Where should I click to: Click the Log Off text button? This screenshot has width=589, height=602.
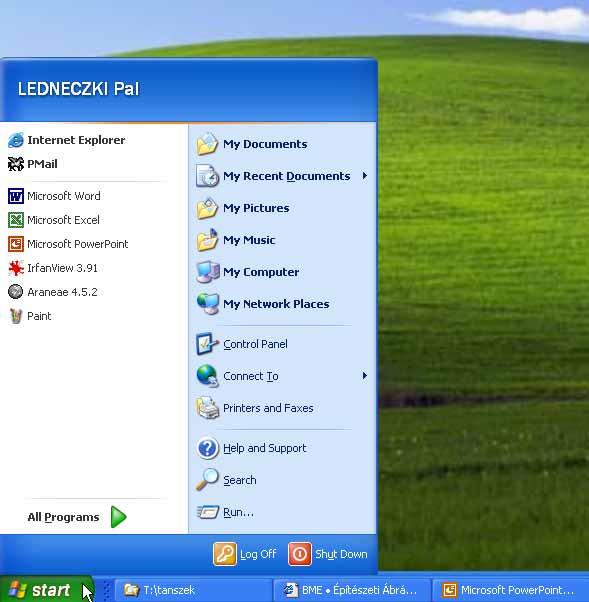pos(258,554)
